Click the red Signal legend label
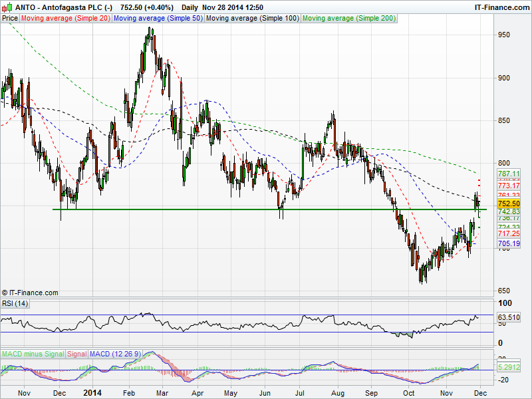Image resolution: width=532 pixels, height=399 pixels. [x=76, y=352]
